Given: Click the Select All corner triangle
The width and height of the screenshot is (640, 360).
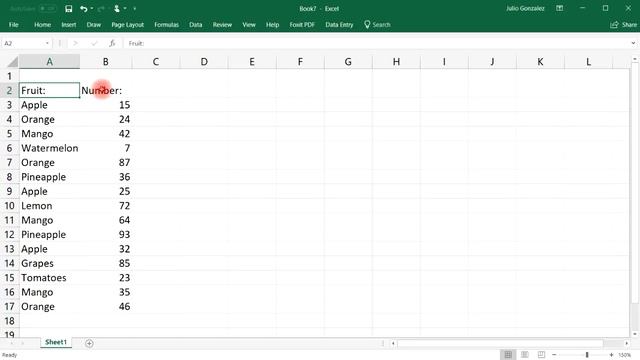Looking at the screenshot, I should click(13, 62).
